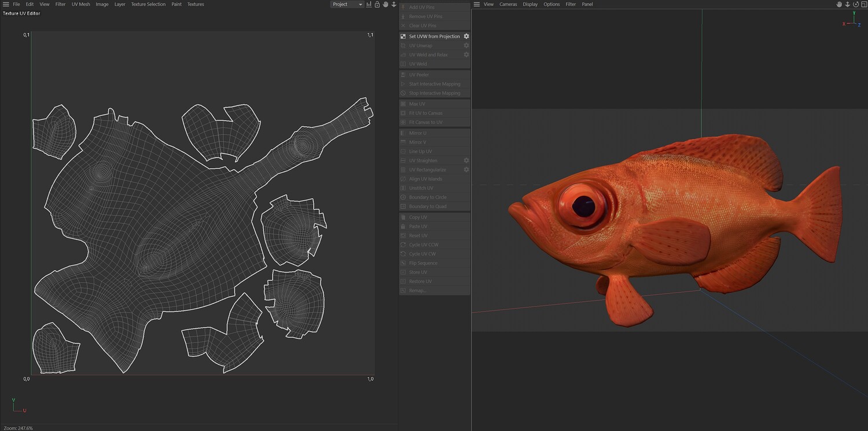Launch the UV Peeler tool
This screenshot has height=431, width=868.
click(x=435, y=75)
